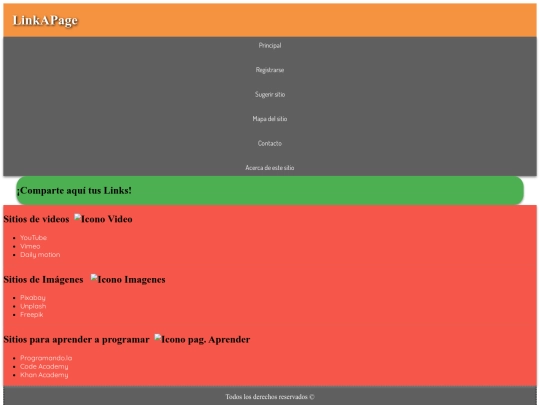Visit the Daily motion link
The height and width of the screenshot is (405, 540).
point(40,255)
